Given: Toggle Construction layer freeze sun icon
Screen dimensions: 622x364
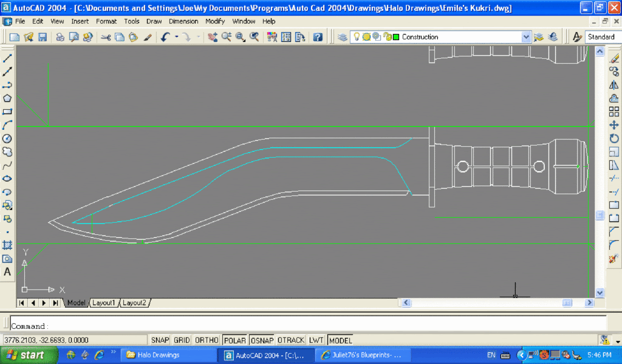Looking at the screenshot, I should click(x=366, y=37).
